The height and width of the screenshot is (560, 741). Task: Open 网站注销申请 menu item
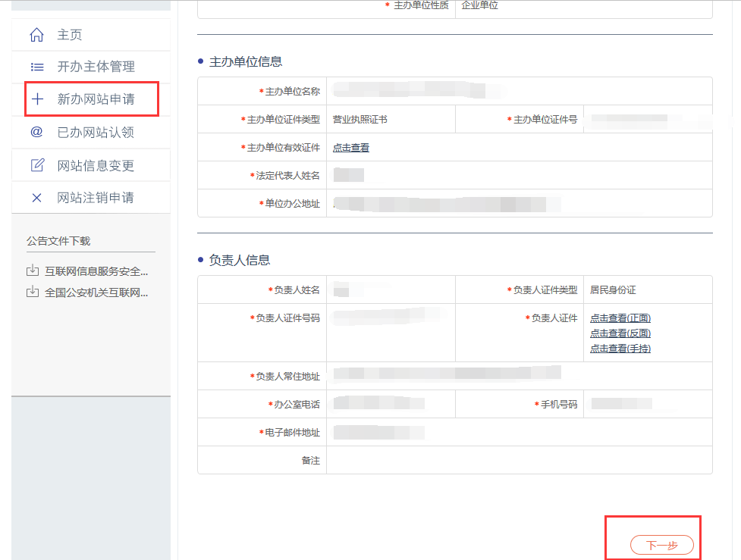[96, 198]
